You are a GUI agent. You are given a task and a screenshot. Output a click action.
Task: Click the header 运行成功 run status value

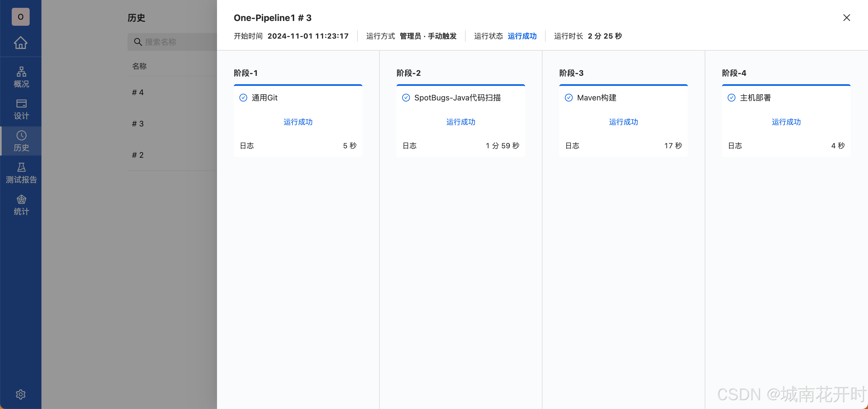(x=522, y=36)
